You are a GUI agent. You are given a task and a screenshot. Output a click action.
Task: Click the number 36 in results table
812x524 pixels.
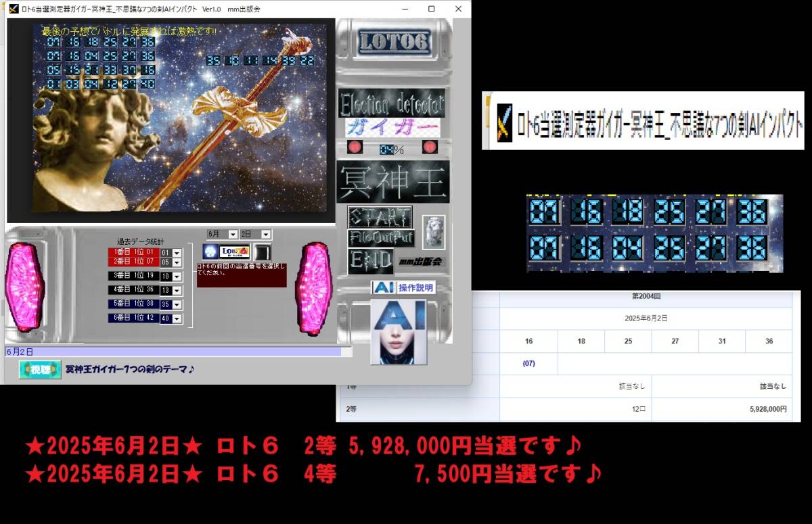[769, 341]
